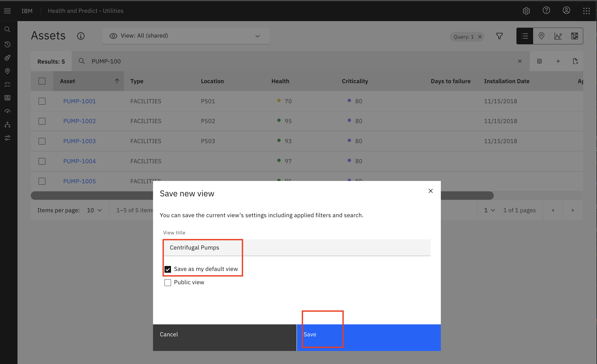Select the PUMP-1004 row checkbox
597x364 pixels.
point(42,161)
